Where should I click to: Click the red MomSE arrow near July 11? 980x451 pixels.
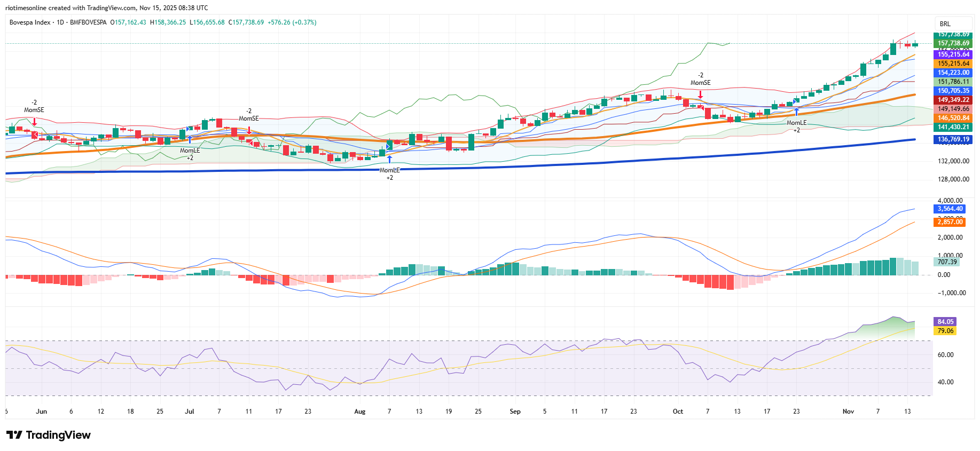(x=249, y=130)
